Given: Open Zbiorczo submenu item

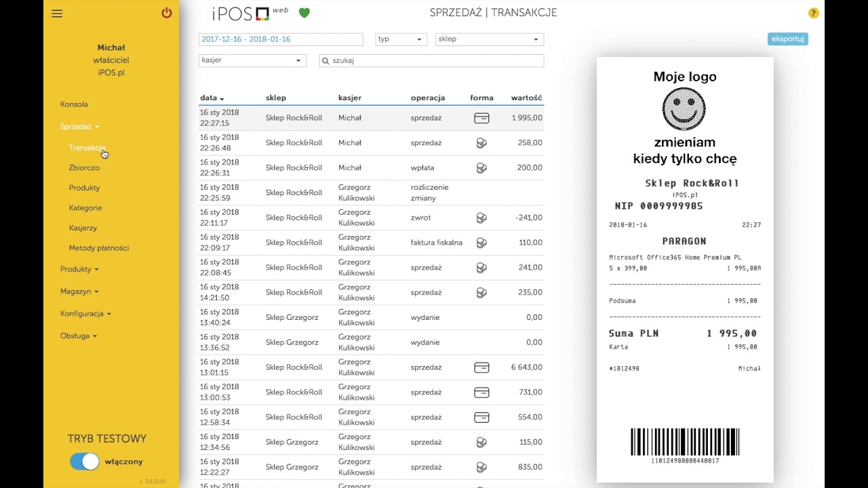Looking at the screenshot, I should pos(84,167).
